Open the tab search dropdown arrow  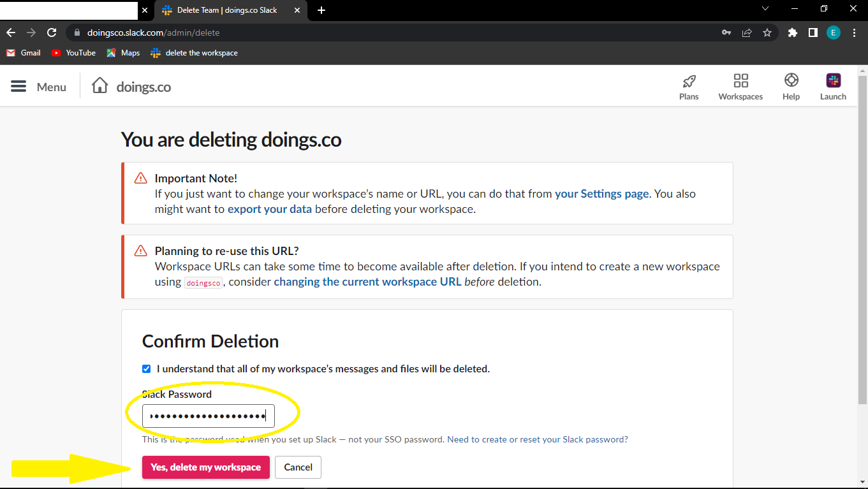coord(765,9)
